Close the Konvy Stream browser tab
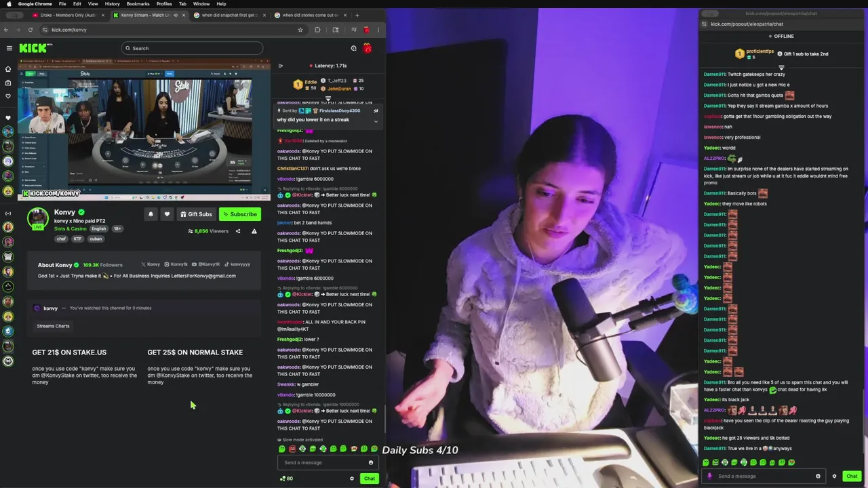This screenshot has height=488, width=868. [184, 15]
